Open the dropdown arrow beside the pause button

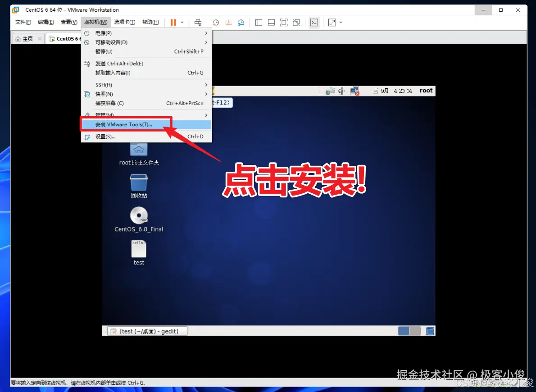[182, 23]
